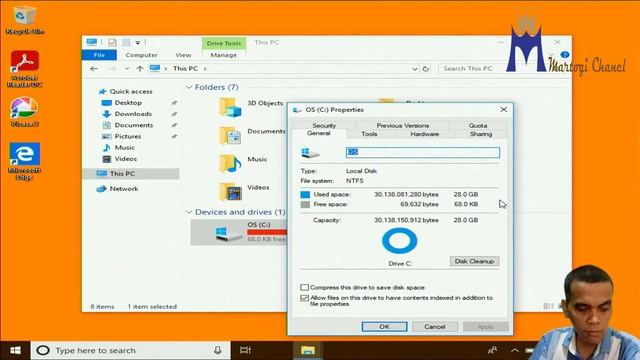
Task: Click the Drive Tools contextual tab header
Action: (x=224, y=43)
